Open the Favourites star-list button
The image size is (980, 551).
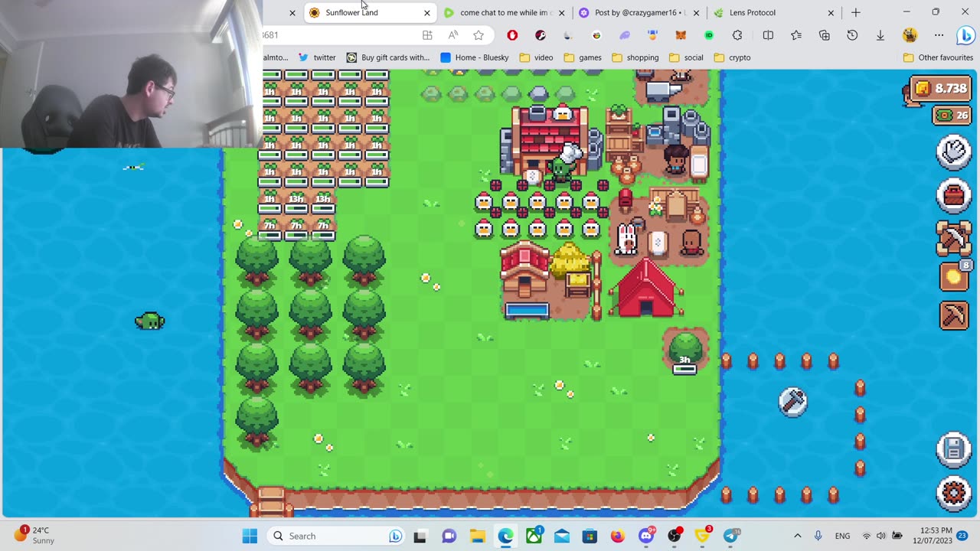coord(796,35)
